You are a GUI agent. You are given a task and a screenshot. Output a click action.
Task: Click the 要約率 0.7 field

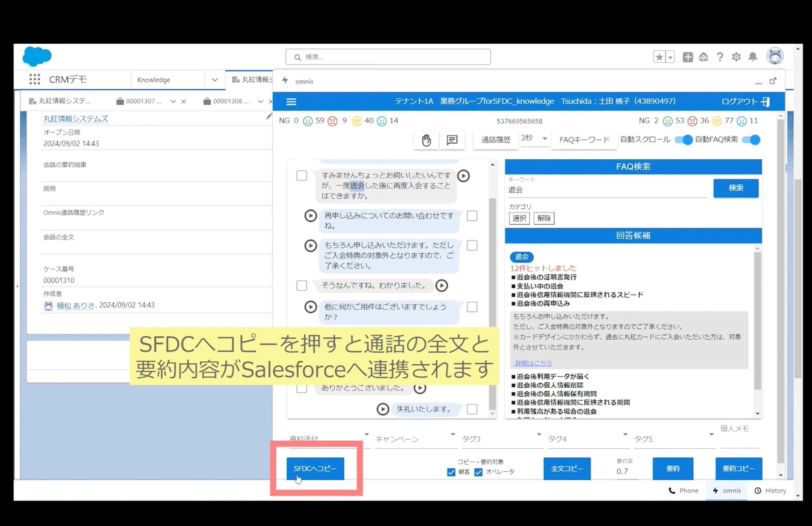click(x=627, y=471)
